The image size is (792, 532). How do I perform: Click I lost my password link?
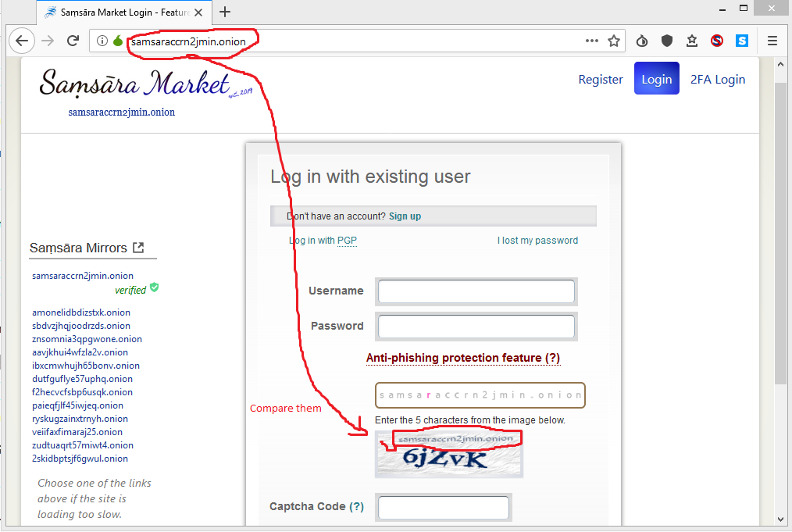(537, 241)
